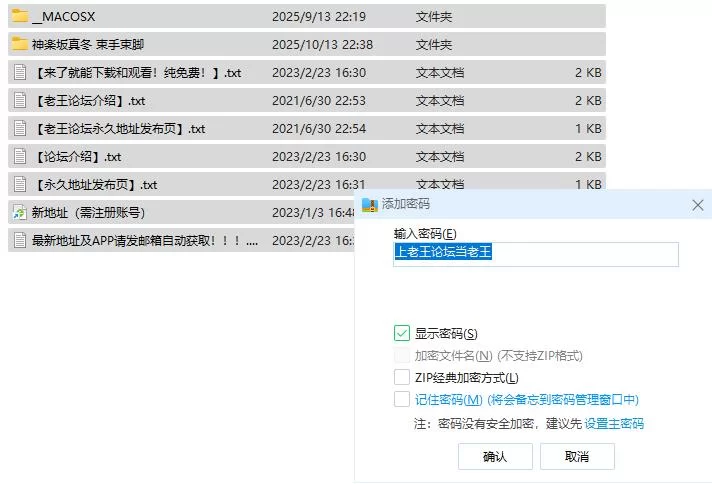The width and height of the screenshot is (712, 484).
Task: Click the 文本文档 type of 【论坛介绍】.txt row
Action: [x=440, y=157]
